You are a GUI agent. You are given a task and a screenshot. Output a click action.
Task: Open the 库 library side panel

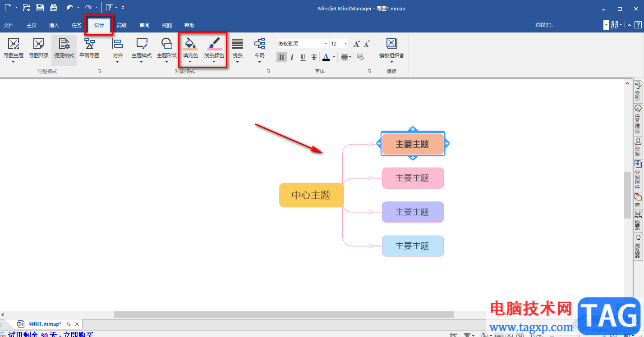(x=638, y=200)
